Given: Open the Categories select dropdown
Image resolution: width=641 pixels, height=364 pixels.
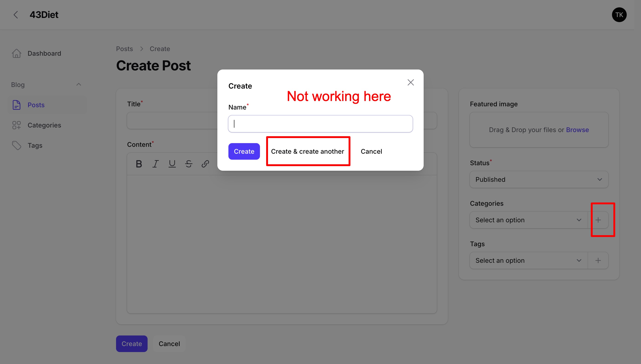Looking at the screenshot, I should click(528, 220).
